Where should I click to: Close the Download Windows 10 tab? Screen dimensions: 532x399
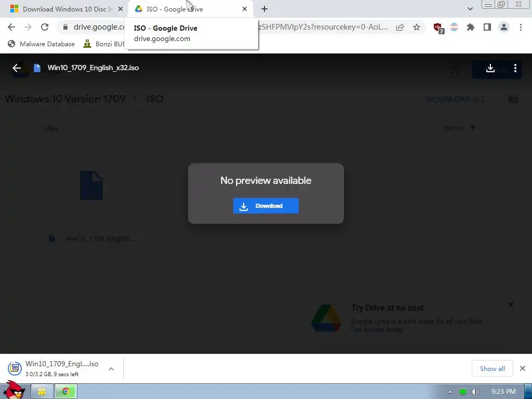click(x=121, y=9)
